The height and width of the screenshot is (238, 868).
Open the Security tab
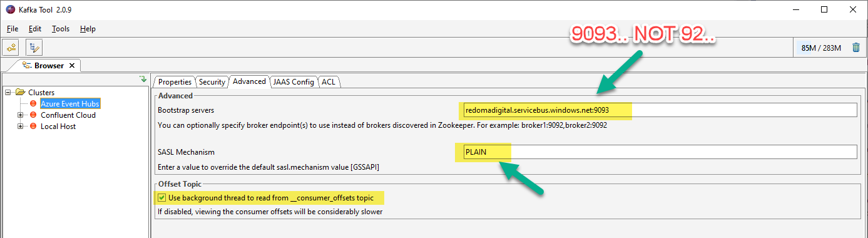pos(212,82)
